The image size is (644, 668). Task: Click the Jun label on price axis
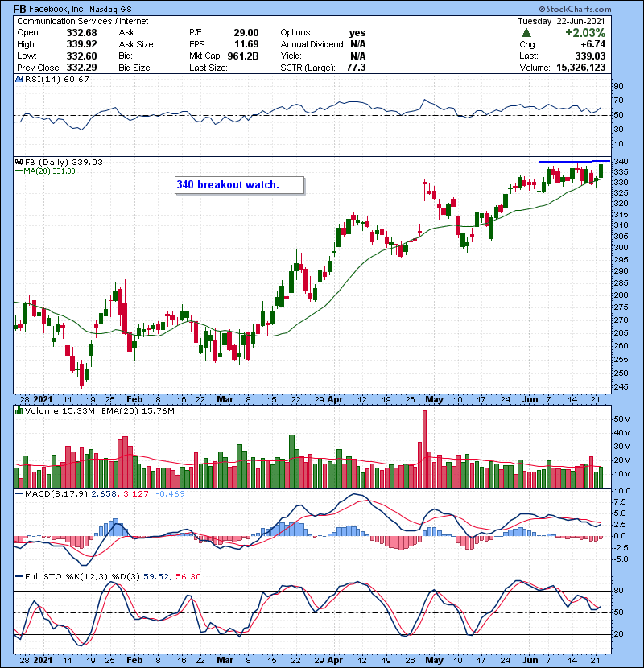(530, 400)
